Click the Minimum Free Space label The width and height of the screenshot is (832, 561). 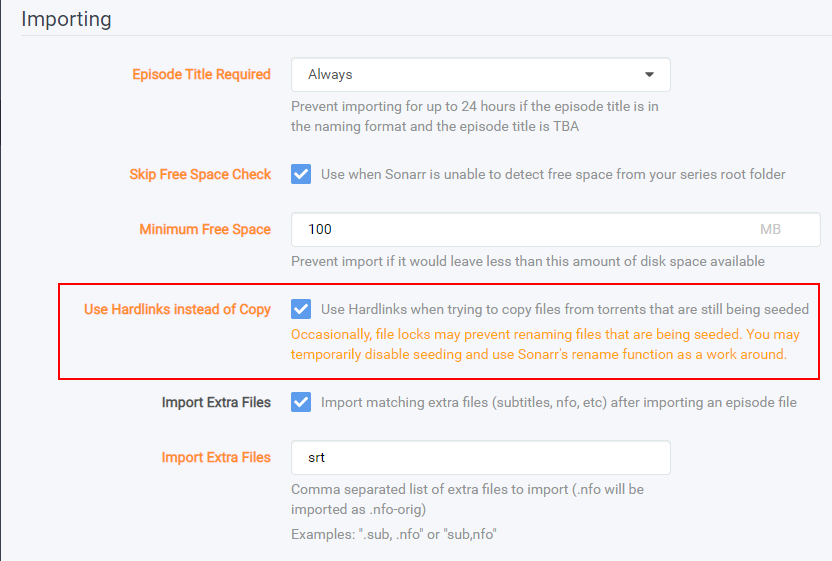[205, 229]
